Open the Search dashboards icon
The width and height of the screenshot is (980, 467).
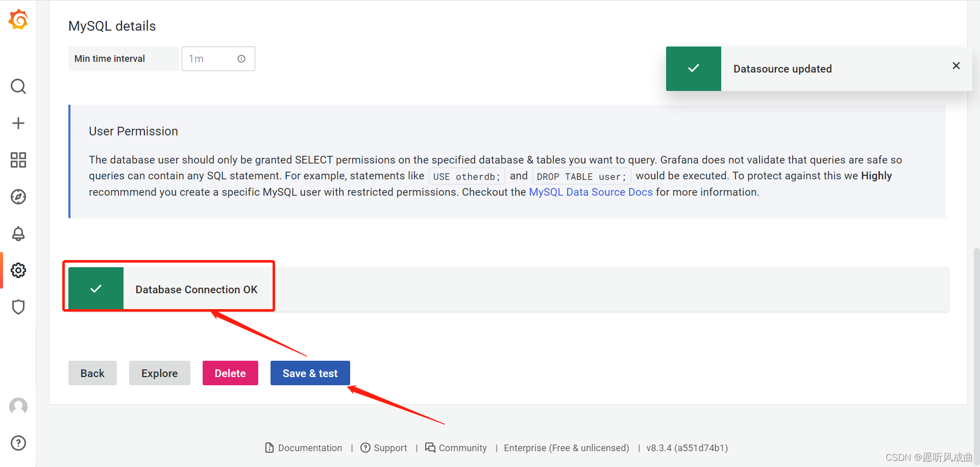(18, 86)
